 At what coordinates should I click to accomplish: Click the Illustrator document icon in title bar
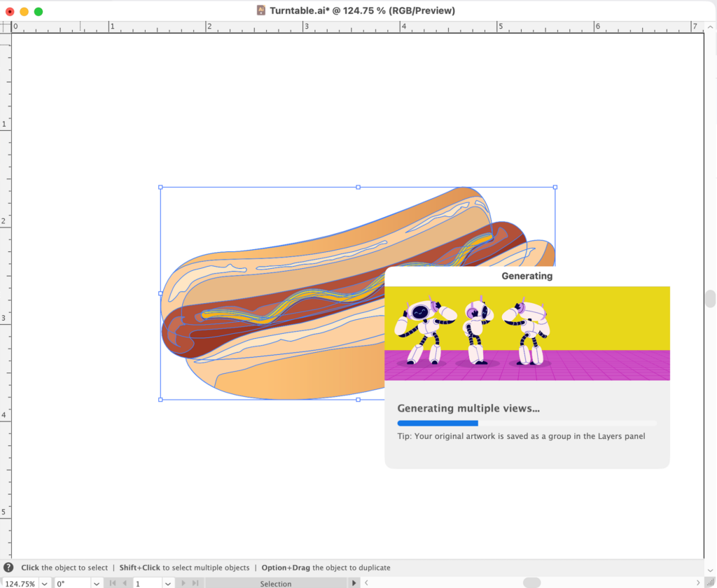pyautogui.click(x=261, y=10)
